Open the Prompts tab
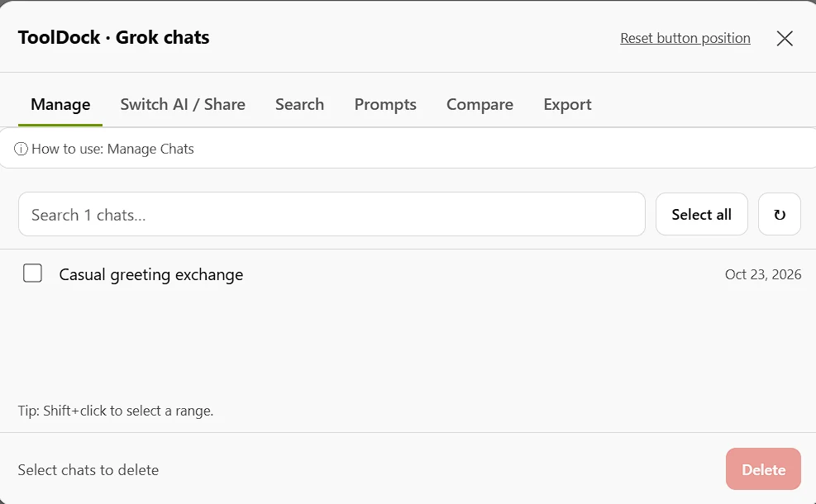Screen dimensions: 816x504 point(385,105)
